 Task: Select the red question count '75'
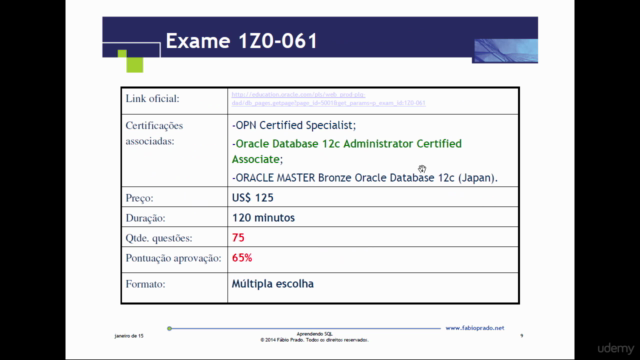click(238, 238)
